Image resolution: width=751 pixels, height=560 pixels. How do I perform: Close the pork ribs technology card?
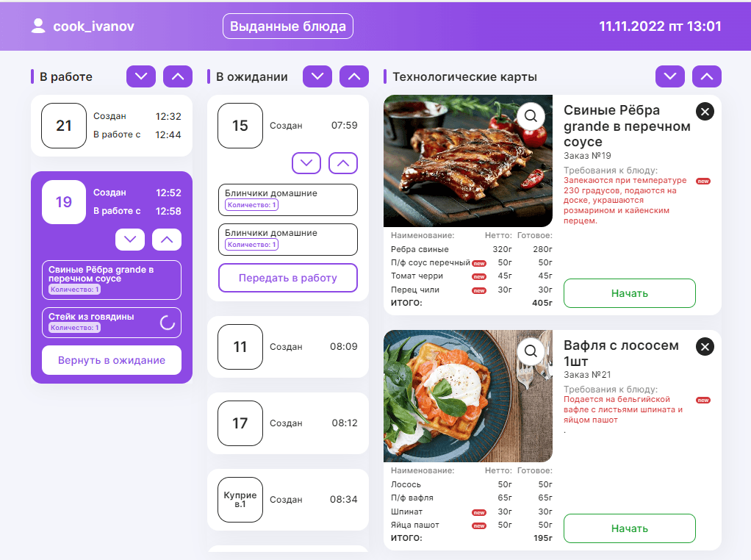click(705, 112)
